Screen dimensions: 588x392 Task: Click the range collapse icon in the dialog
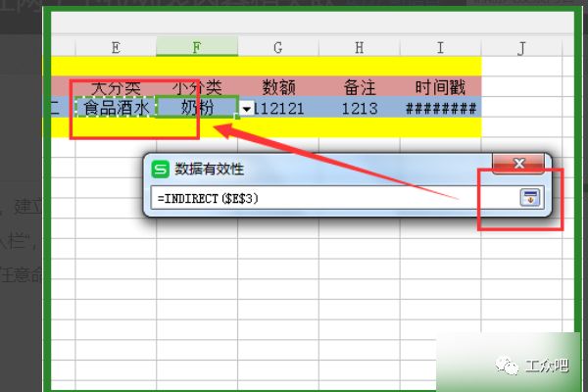point(529,197)
